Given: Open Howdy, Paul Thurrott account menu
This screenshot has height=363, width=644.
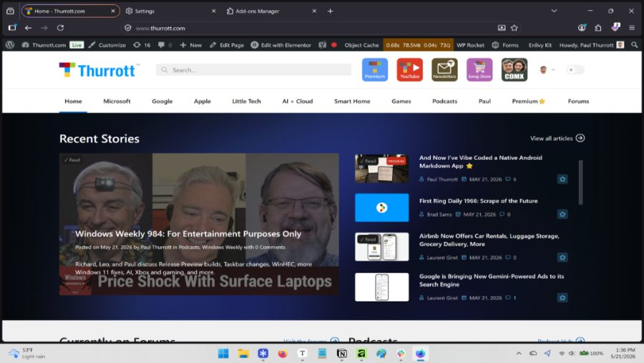Looking at the screenshot, I should 592,45.
